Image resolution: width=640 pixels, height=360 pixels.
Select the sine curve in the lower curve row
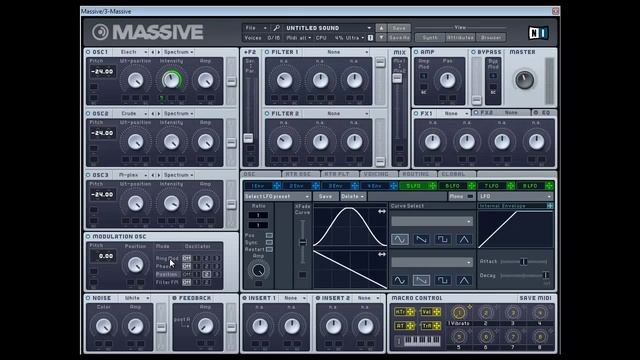coord(400,280)
